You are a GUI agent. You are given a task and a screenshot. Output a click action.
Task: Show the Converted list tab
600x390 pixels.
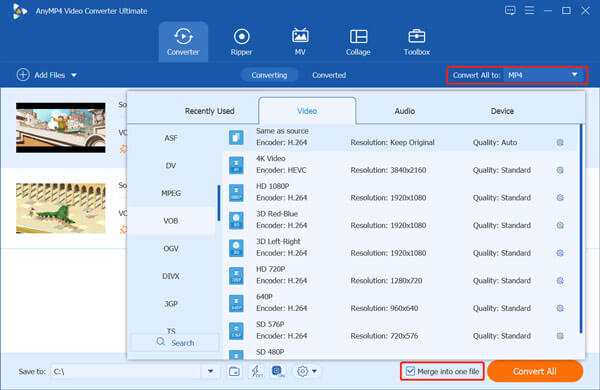(x=329, y=75)
